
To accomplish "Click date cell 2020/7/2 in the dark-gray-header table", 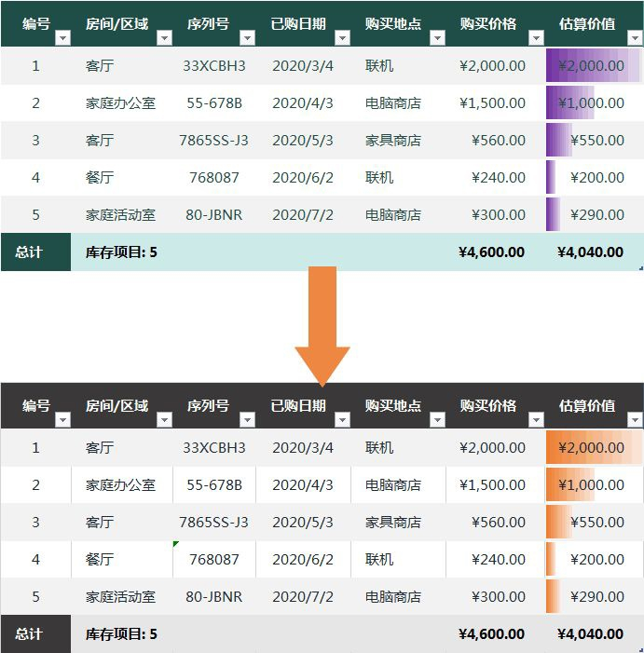I will pos(303,596).
